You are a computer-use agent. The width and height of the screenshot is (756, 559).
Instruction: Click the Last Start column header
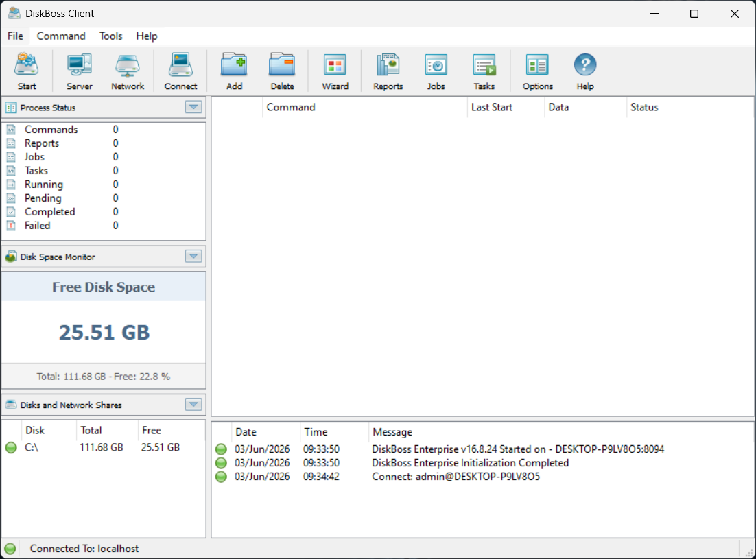point(506,108)
